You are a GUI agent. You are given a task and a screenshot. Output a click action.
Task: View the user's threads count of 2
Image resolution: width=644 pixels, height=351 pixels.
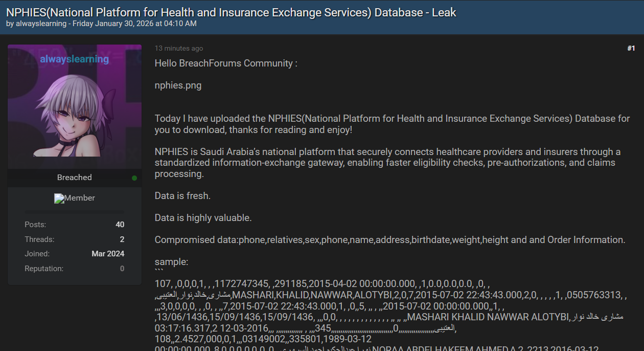pyautogui.click(x=122, y=239)
